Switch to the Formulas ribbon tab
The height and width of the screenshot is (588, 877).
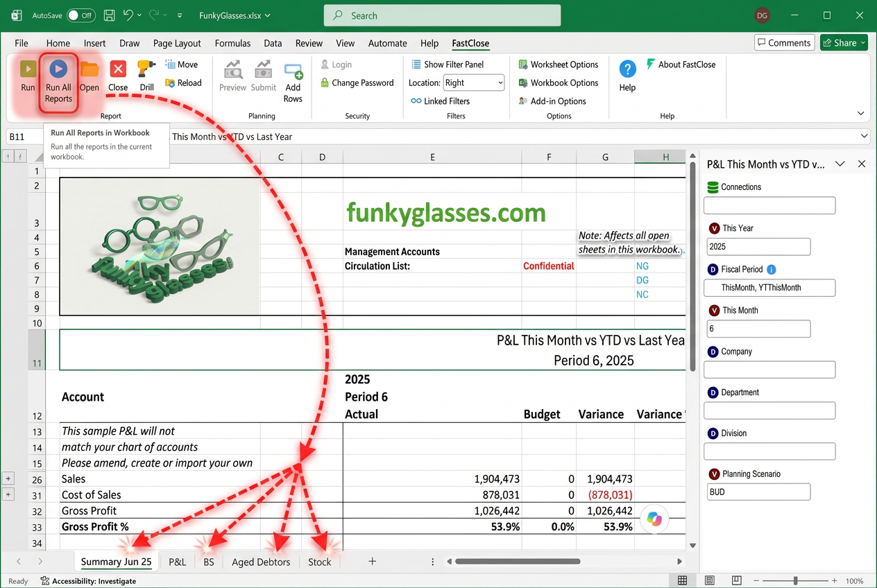[x=232, y=43]
